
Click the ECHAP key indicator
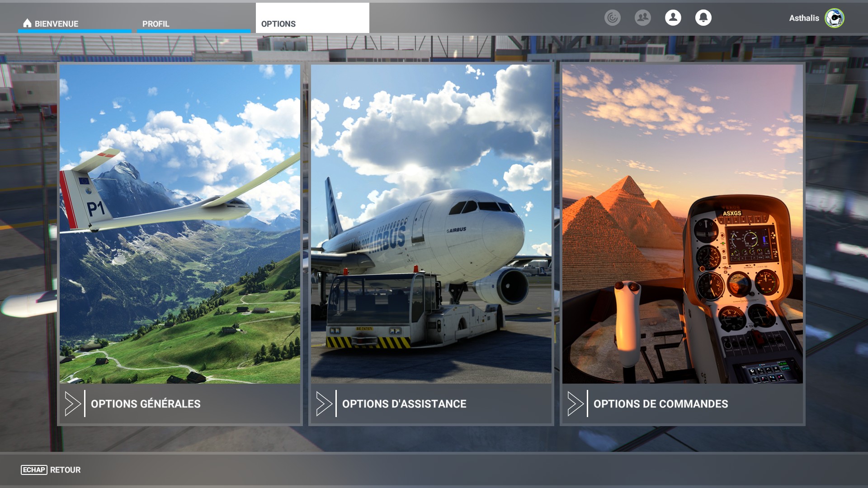point(34,470)
